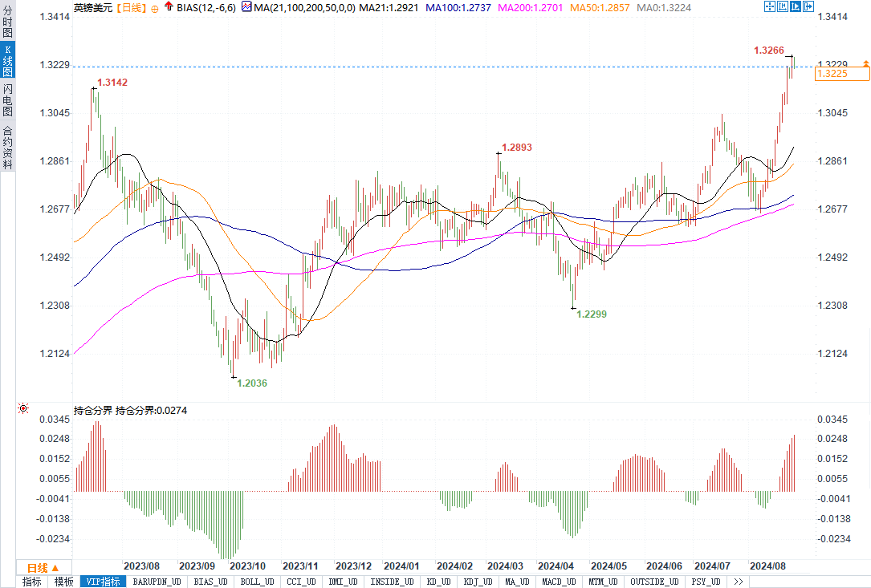Click the crosshair cursor icon at top right

769,6
